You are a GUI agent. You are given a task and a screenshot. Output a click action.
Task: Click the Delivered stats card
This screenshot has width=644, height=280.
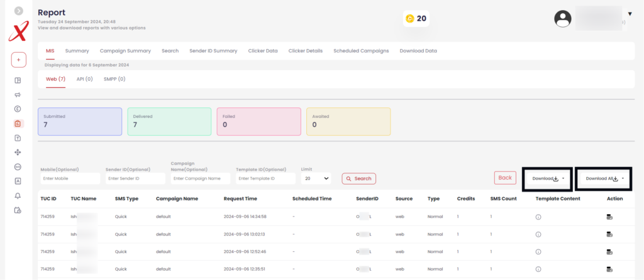(169, 121)
